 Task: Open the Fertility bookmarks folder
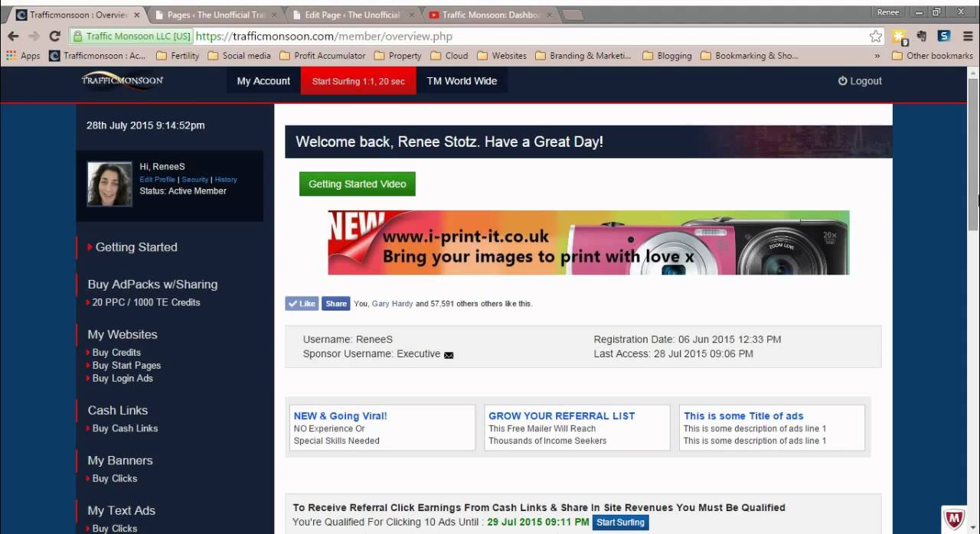[x=177, y=56]
